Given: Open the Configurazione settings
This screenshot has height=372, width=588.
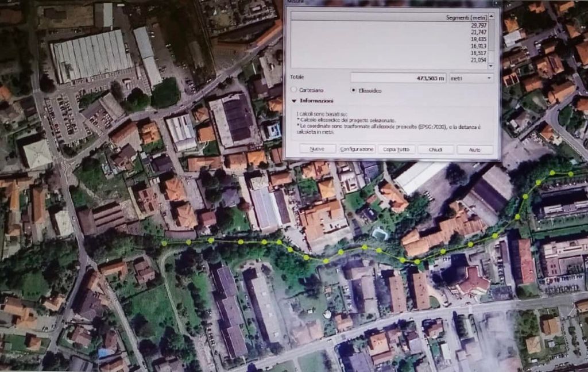Looking at the screenshot, I should tap(357, 149).
